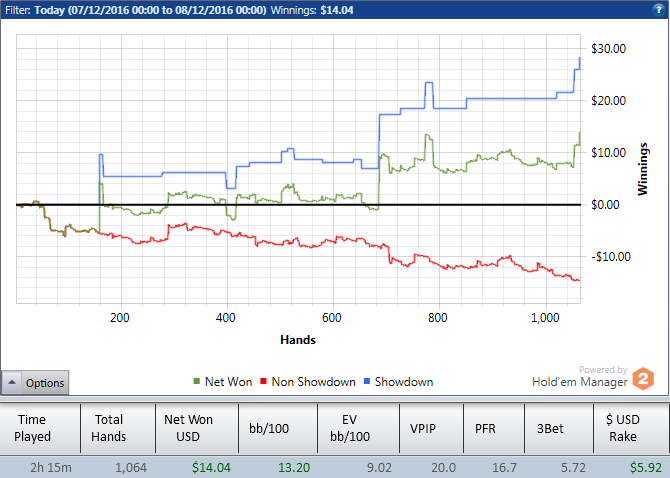Click the $ USD Rake column header

[632, 428]
